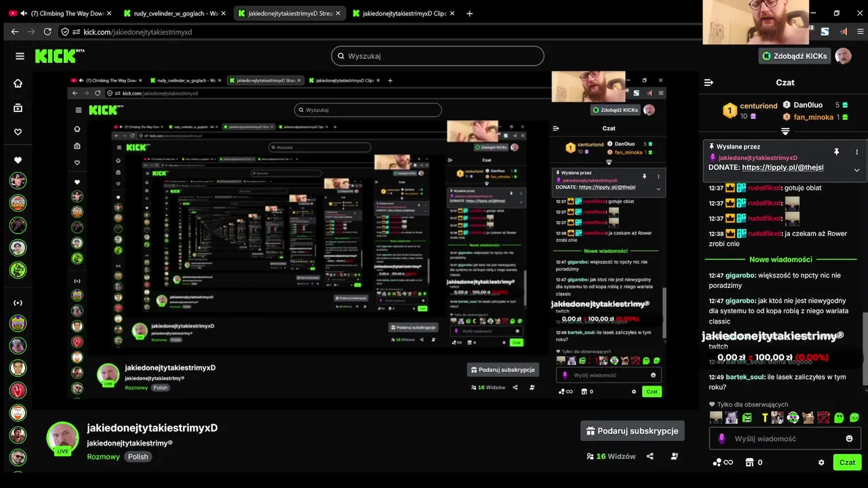Open the chat shop icon
Screen dimensions: 868x488
click(749, 462)
